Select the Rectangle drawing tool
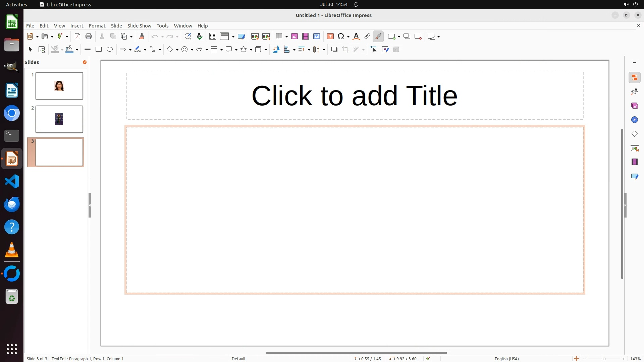The image size is (644, 362). tap(99, 50)
